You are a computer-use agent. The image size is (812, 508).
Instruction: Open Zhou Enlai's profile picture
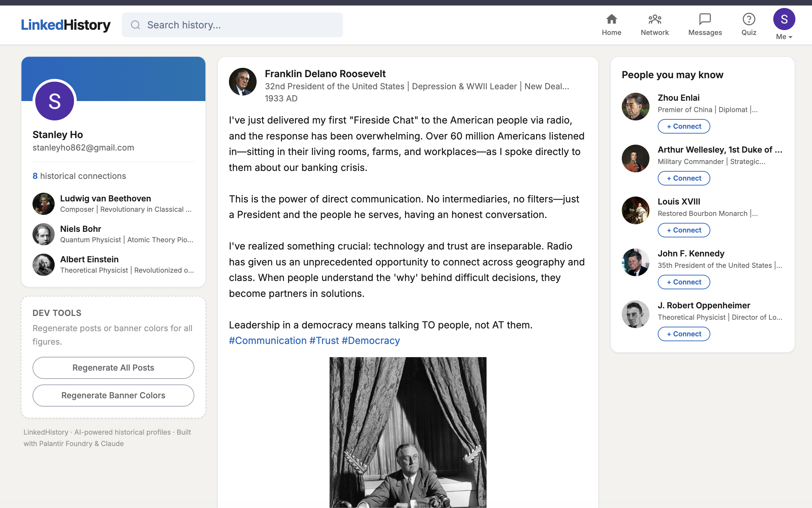[x=635, y=107]
